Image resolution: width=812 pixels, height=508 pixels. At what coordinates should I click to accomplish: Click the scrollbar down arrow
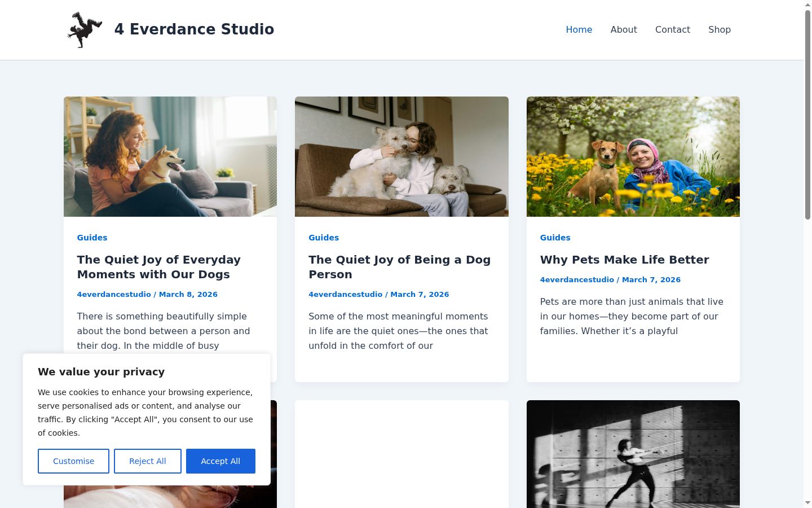(807, 502)
